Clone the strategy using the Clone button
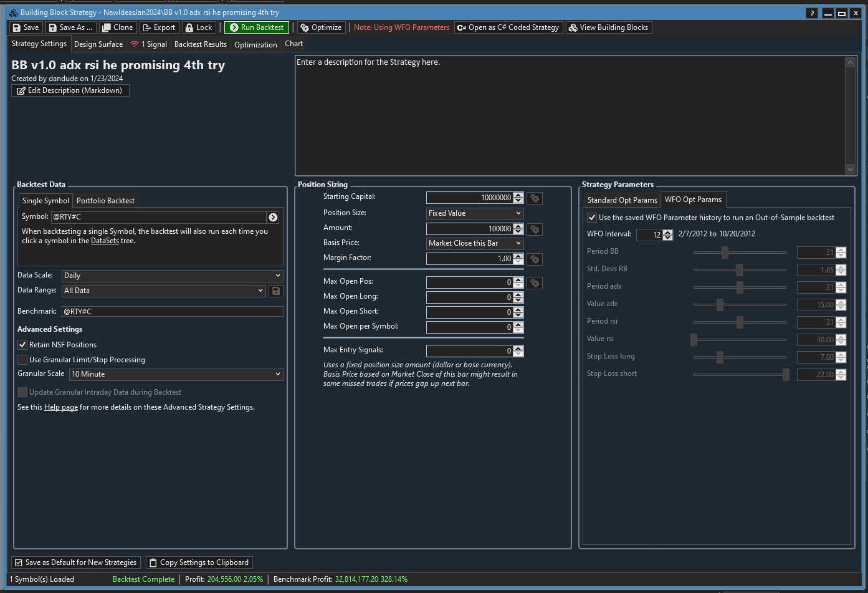The width and height of the screenshot is (868, 593). pyautogui.click(x=117, y=27)
